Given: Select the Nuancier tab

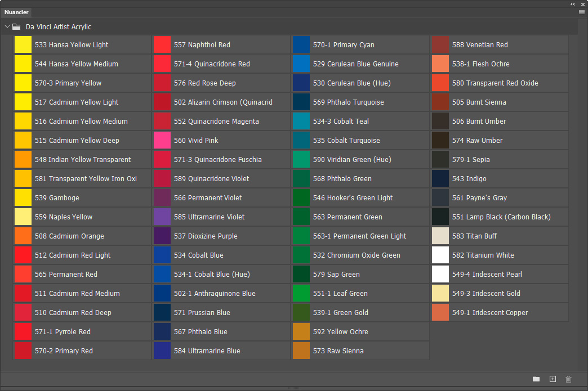Looking at the screenshot, I should 16,12.
